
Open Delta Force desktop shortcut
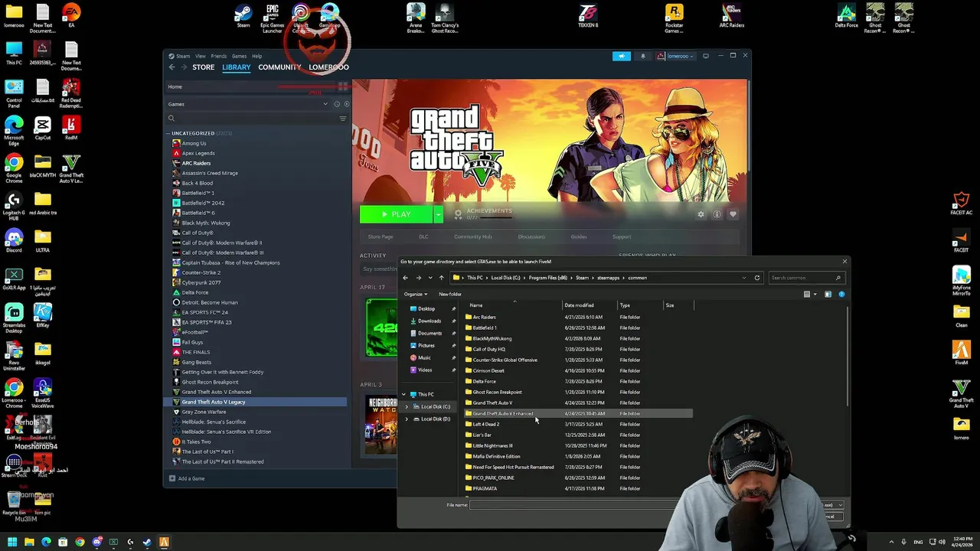[846, 15]
